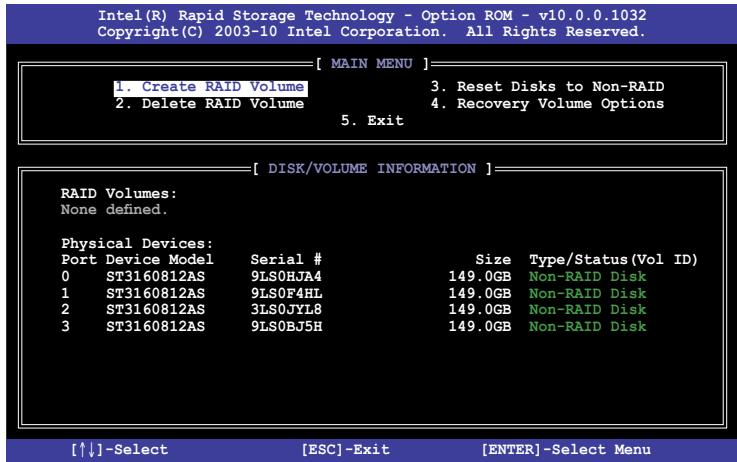Click the [ESC]-Exit hint
This screenshot has height=462, width=737.
click(346, 450)
